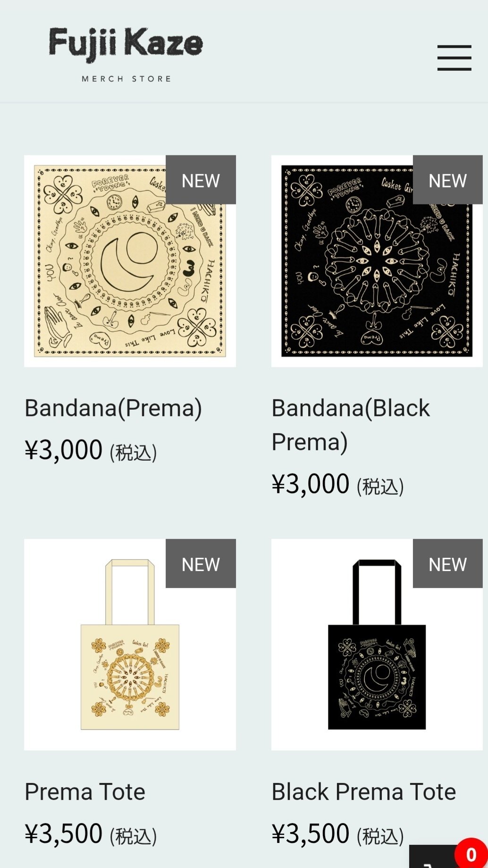This screenshot has height=868, width=488.
Task: Click the NEW badge on Bandana(Black Prema)
Action: click(447, 180)
